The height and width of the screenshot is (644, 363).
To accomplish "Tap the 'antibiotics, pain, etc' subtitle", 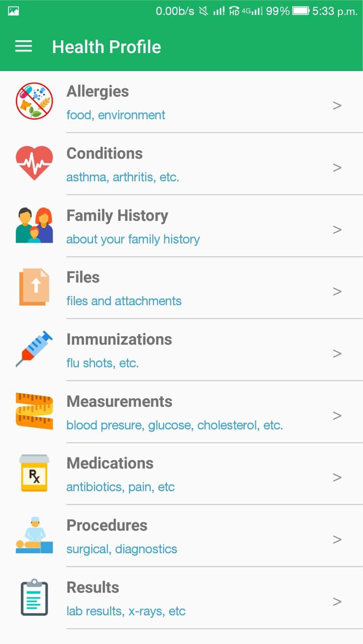I will click(120, 487).
